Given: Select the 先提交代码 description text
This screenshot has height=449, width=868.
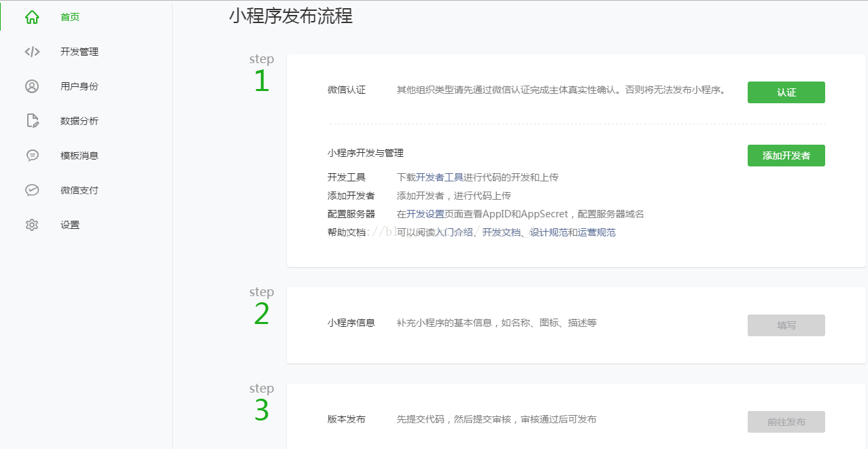Looking at the screenshot, I should 497,419.
